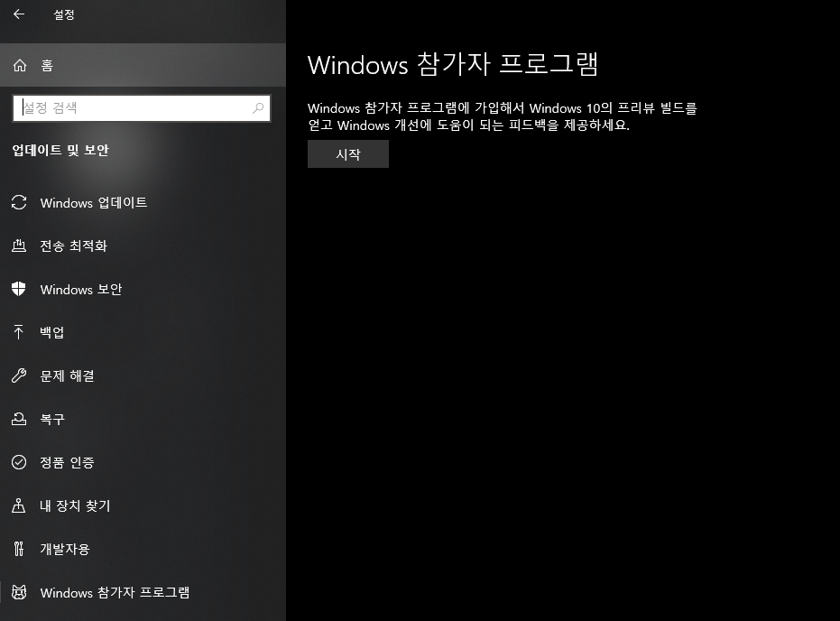Screen dimensions: 840x621
Task: Open Windows 보안 page
Action: tap(143, 290)
